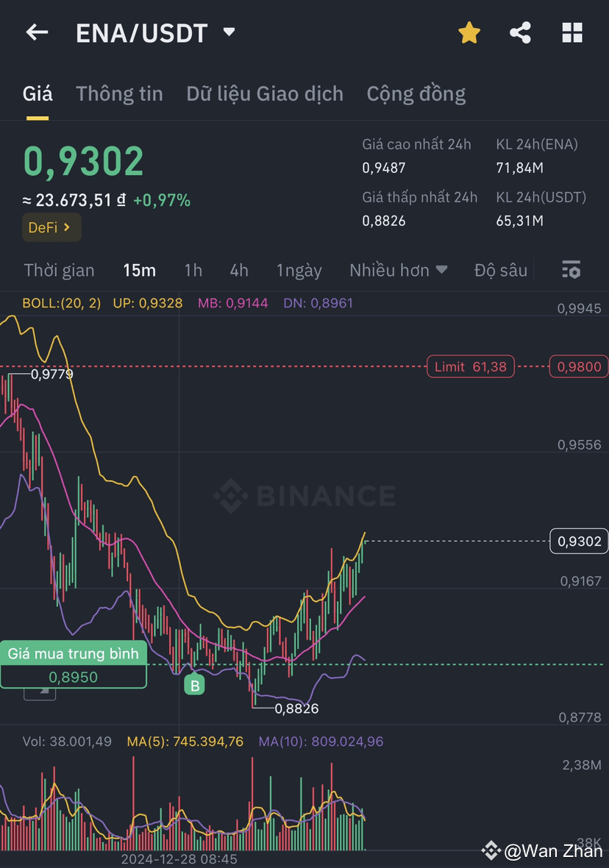Screen dimensions: 609x868
Task: Switch to the 'Thông tin' tab
Action: (x=119, y=93)
